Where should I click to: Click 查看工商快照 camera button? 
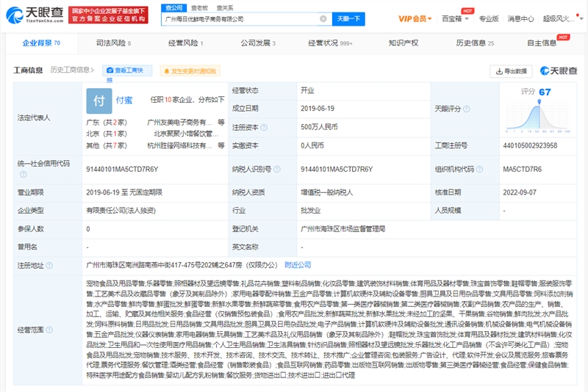click(127, 70)
